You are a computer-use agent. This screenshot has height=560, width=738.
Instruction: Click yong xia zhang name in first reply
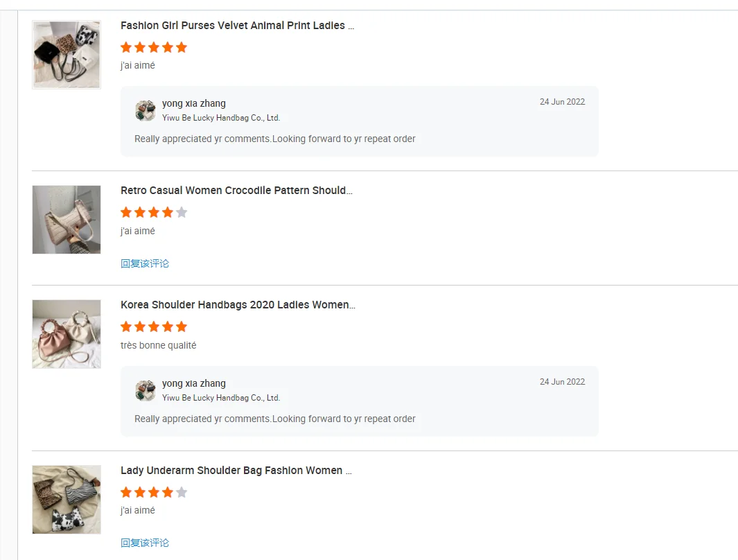(x=194, y=103)
